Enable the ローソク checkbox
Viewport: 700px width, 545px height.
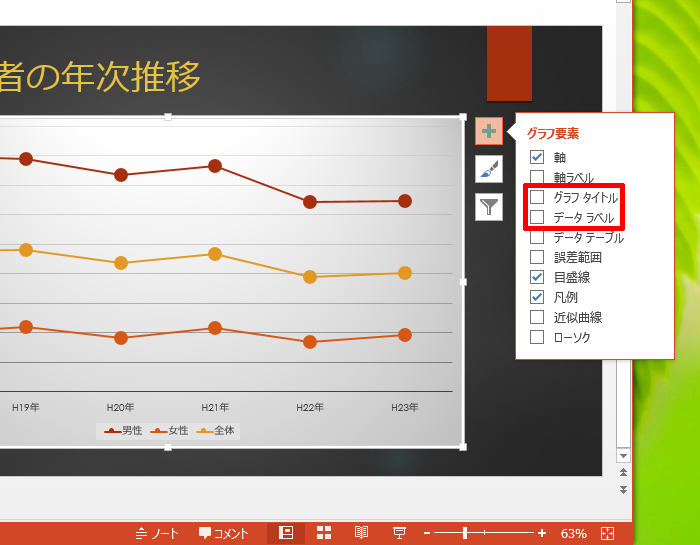tap(537, 337)
